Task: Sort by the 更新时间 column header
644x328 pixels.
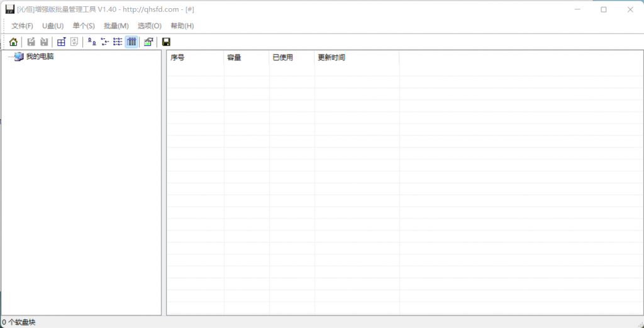Action: tap(357, 57)
